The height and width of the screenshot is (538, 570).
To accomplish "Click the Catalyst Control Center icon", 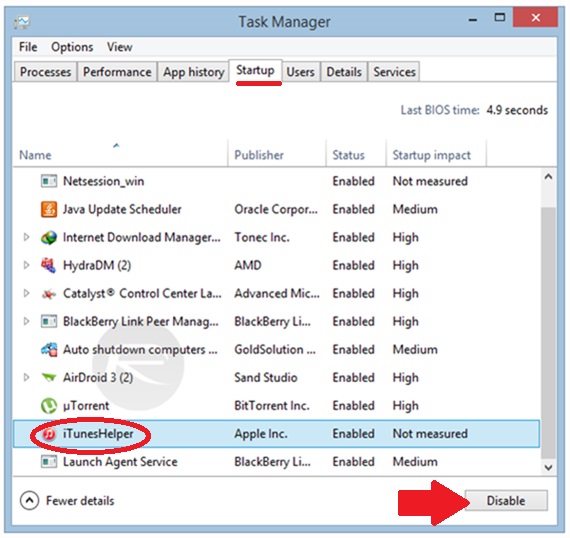I will click(49, 293).
